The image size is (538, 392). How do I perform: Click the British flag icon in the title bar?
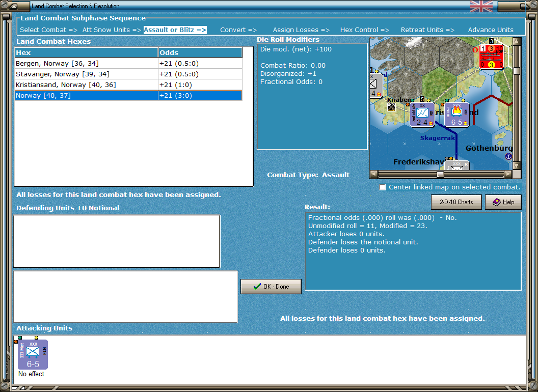tap(481, 6)
